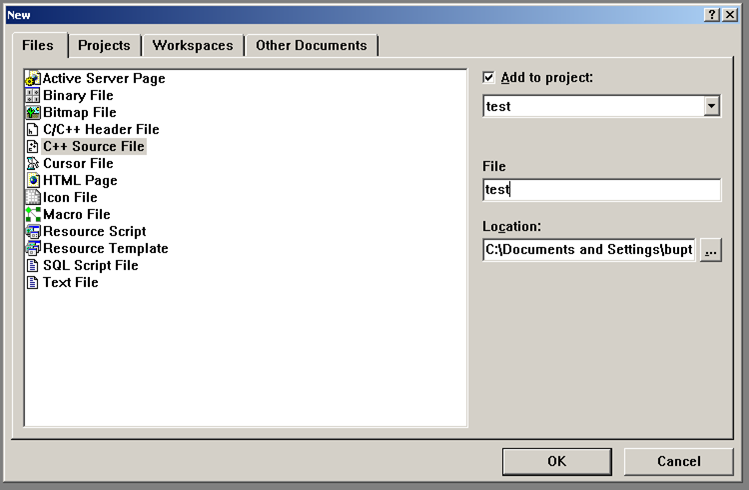Click the File name input field
Screen dimensions: 749x490
point(601,189)
